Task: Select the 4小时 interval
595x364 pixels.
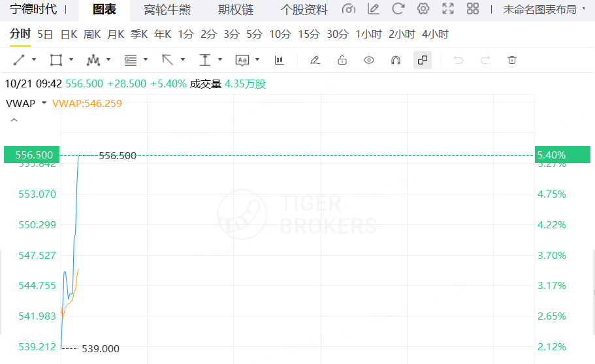Action: coord(435,35)
